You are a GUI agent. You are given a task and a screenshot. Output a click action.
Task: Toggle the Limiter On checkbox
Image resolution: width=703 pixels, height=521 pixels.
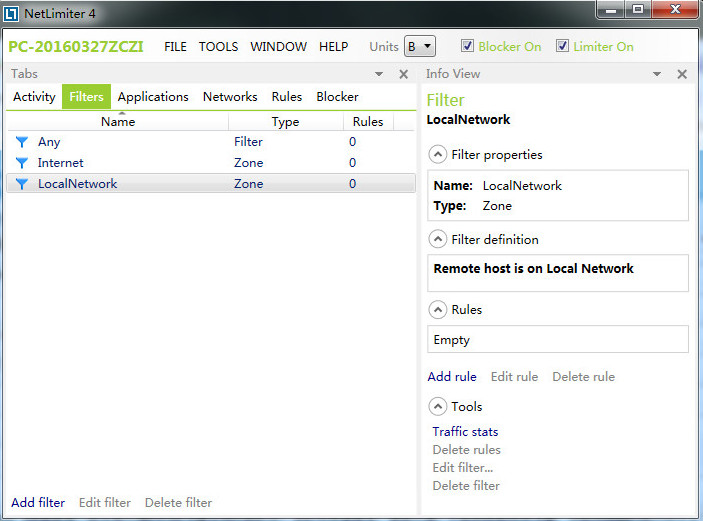click(562, 46)
